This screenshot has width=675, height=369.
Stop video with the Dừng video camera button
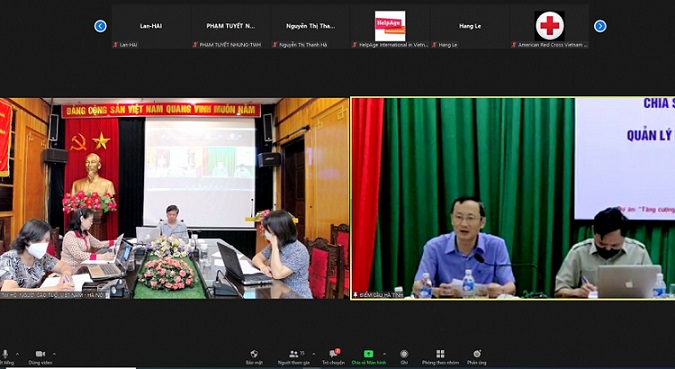(x=40, y=357)
